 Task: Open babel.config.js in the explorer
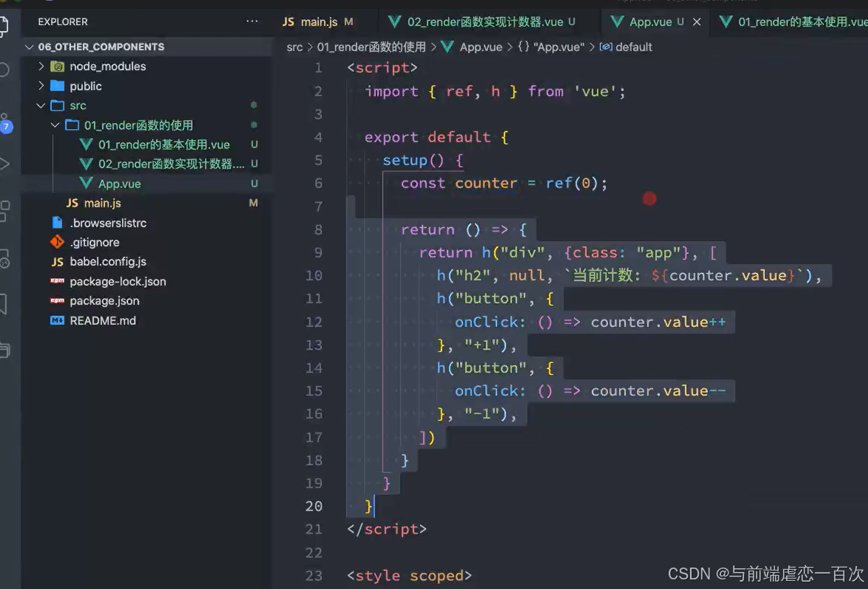[x=108, y=262]
